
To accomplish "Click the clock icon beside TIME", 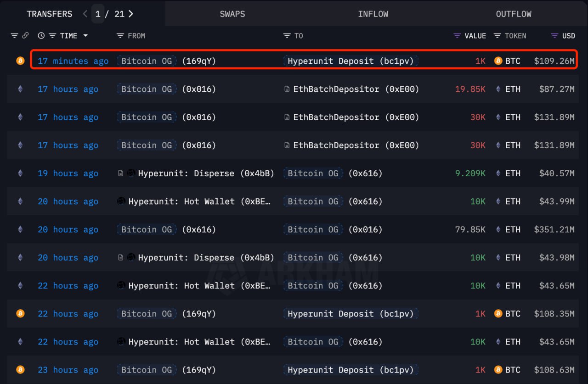I will click(41, 36).
